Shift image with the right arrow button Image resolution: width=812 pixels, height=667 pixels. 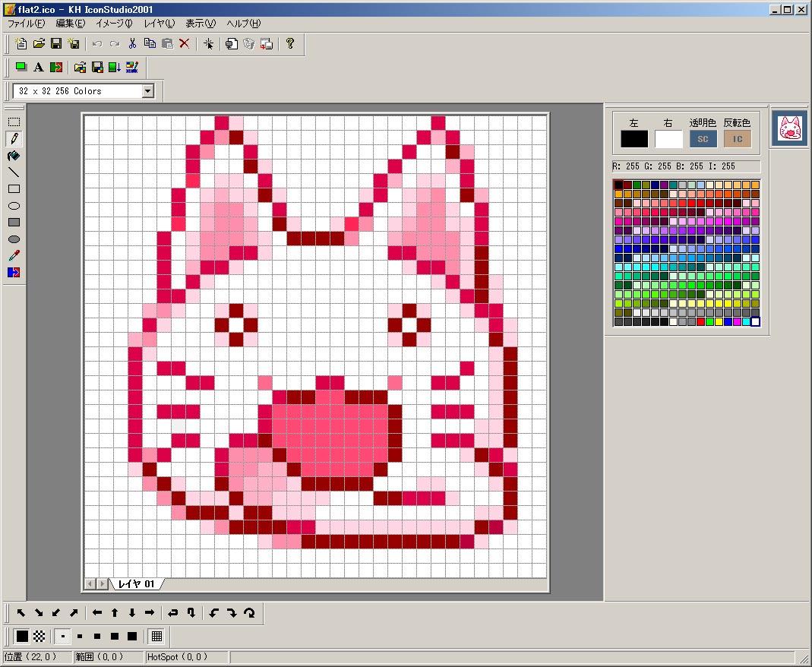coord(150,612)
